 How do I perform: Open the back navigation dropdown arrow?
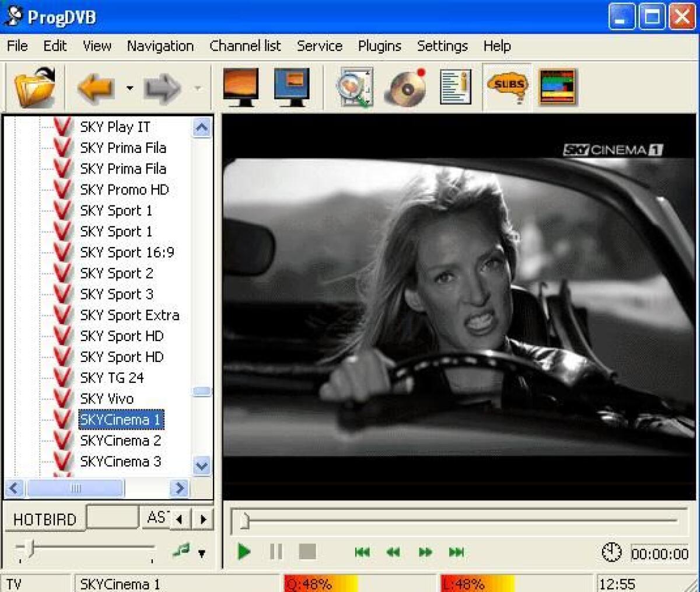(x=131, y=86)
